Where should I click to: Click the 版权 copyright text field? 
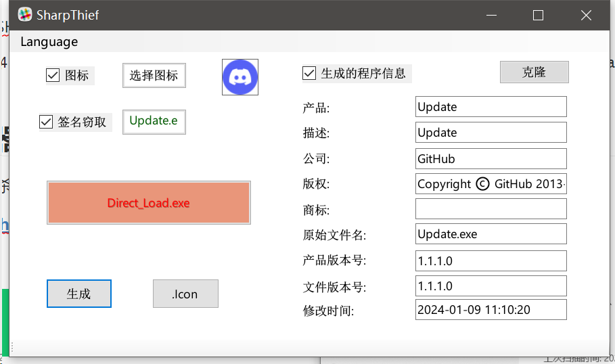click(491, 184)
